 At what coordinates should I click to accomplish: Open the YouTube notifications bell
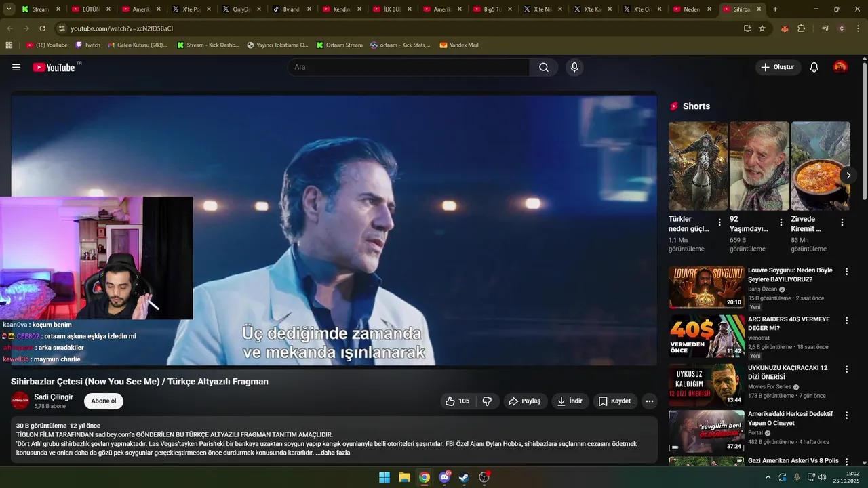click(x=814, y=67)
